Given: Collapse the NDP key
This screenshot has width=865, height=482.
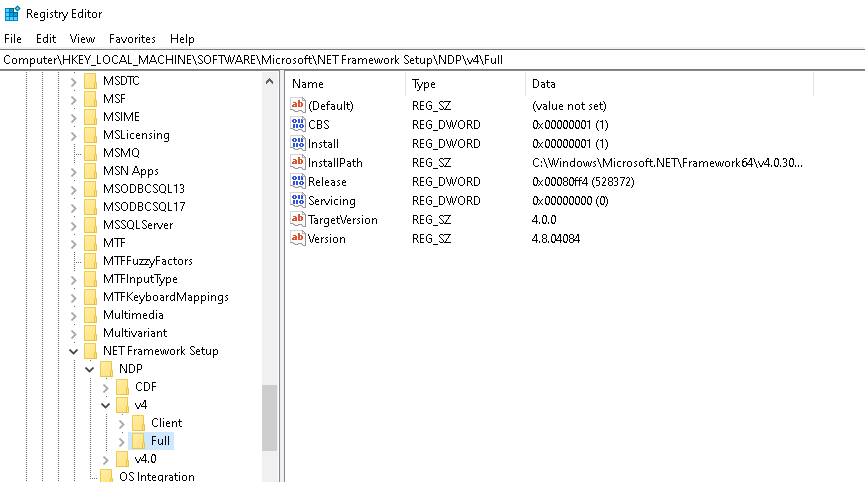Looking at the screenshot, I should (x=89, y=370).
